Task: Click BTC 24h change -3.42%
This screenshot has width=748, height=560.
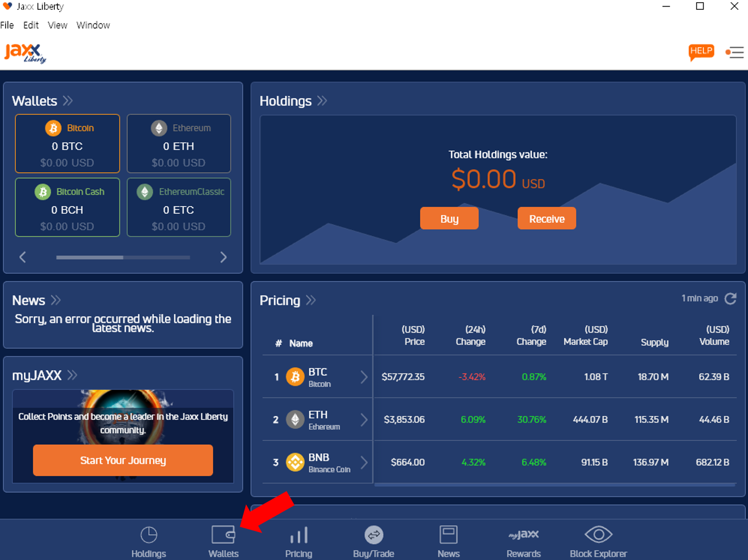Action: pos(472,377)
